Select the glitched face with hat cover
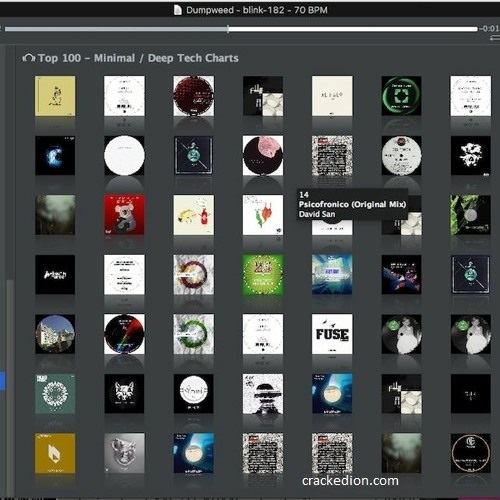The width and height of the screenshot is (500, 500). (x=263, y=394)
